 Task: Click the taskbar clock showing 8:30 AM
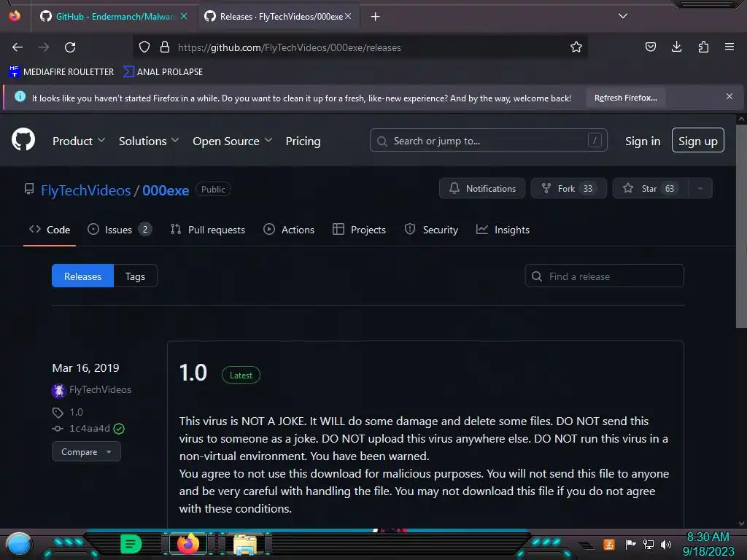(708, 544)
